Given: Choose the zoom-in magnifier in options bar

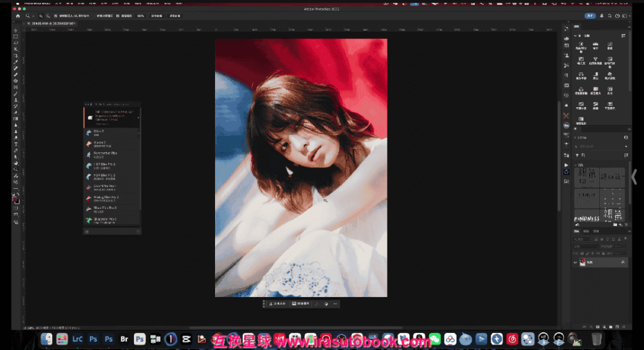Looking at the screenshot, I should tap(41, 16).
